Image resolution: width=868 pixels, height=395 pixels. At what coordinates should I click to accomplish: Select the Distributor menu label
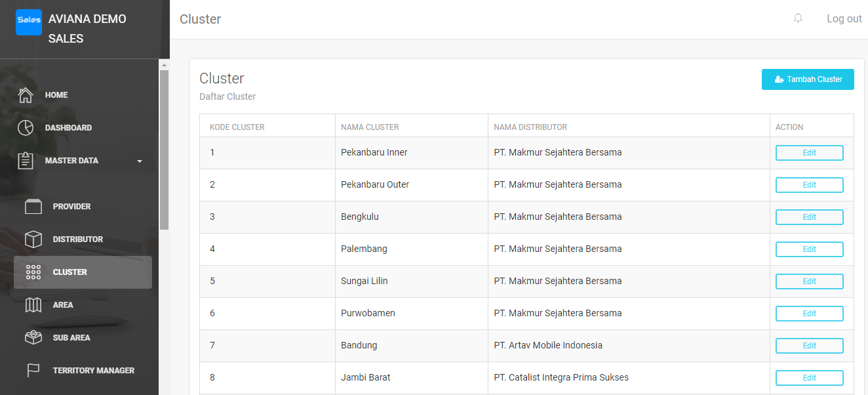tap(78, 239)
